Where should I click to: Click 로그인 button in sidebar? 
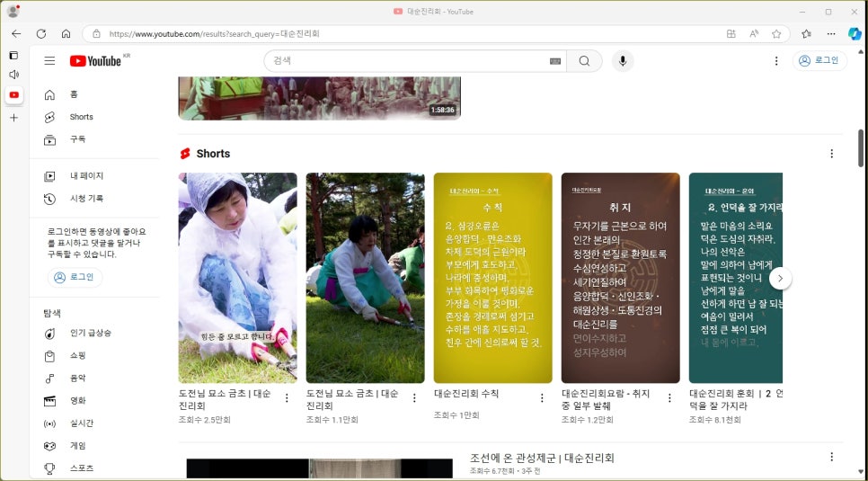(75, 277)
